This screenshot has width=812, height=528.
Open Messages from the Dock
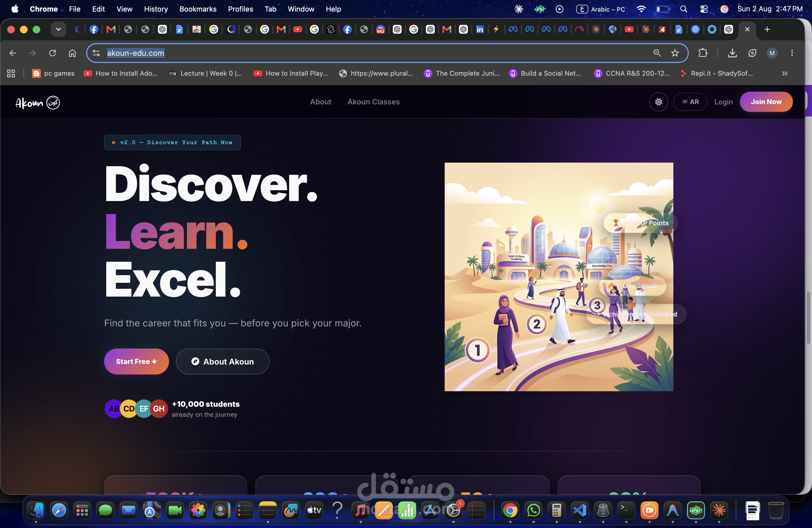(106, 510)
